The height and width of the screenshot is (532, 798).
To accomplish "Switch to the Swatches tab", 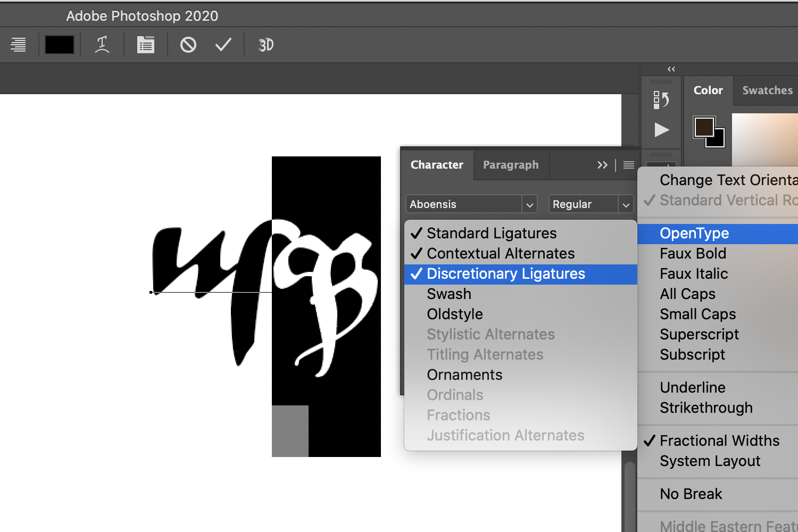I will [767, 90].
